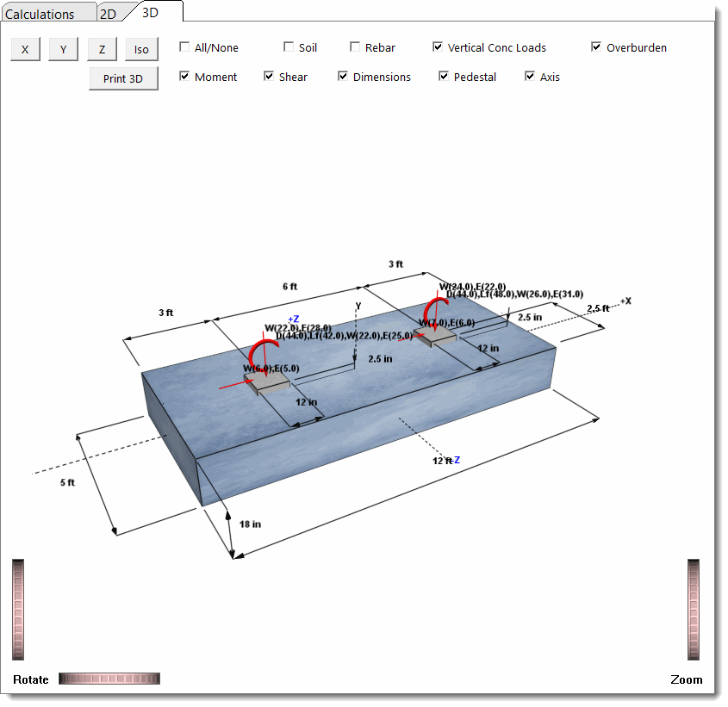Switch to the Calculations tab
The image size is (728, 707).
tap(47, 13)
